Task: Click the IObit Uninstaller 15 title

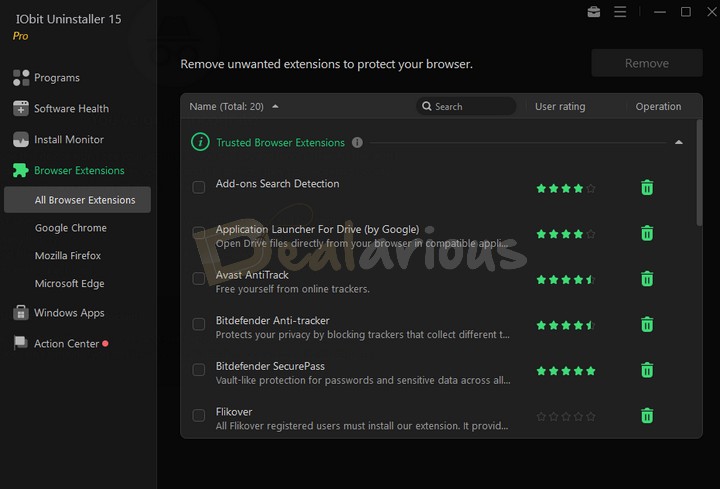Action: coord(68,19)
